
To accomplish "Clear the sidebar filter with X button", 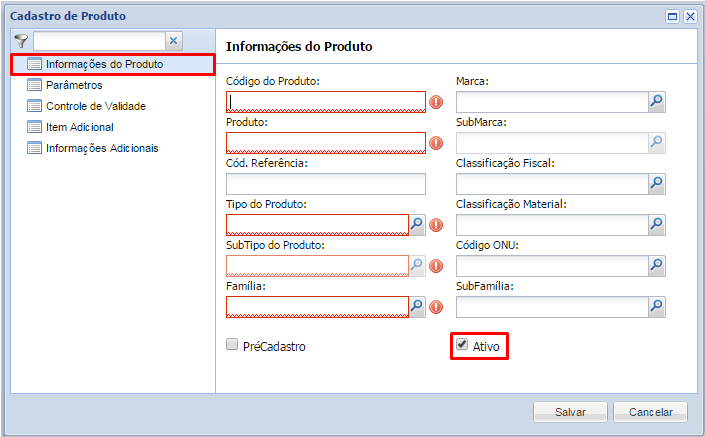I will point(173,41).
